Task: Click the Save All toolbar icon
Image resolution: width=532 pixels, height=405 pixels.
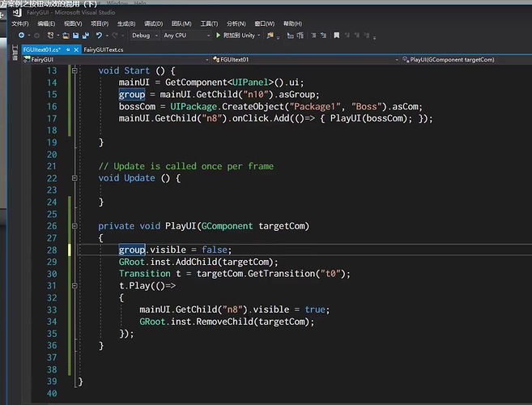Action: pyautogui.click(x=85, y=36)
